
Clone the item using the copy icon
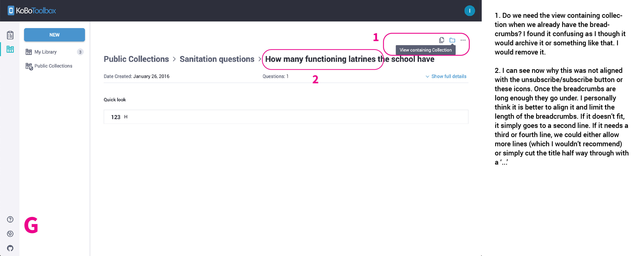[x=441, y=40]
